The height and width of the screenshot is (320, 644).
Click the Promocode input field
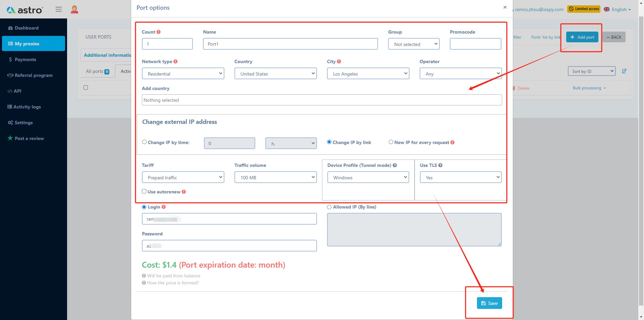475,44
